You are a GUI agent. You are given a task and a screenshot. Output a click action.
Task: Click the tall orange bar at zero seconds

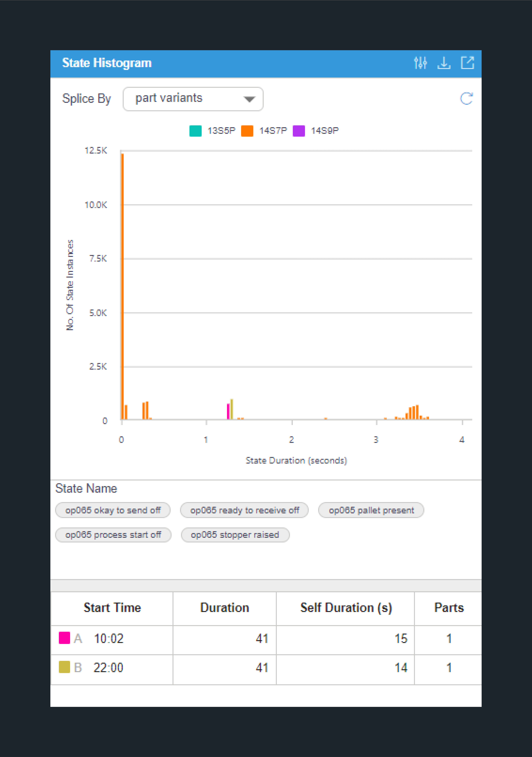coord(122,286)
